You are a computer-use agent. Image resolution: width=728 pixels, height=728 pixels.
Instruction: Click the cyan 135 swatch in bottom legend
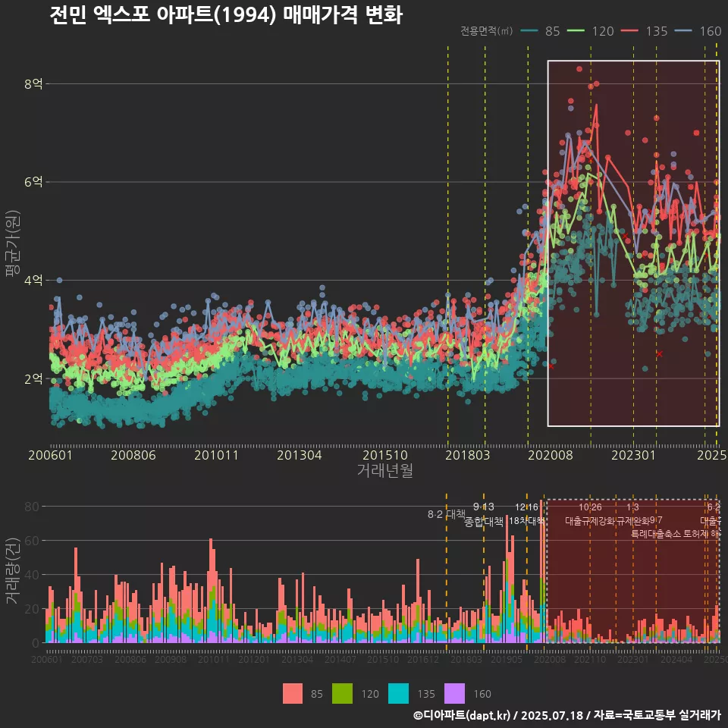pos(398,694)
